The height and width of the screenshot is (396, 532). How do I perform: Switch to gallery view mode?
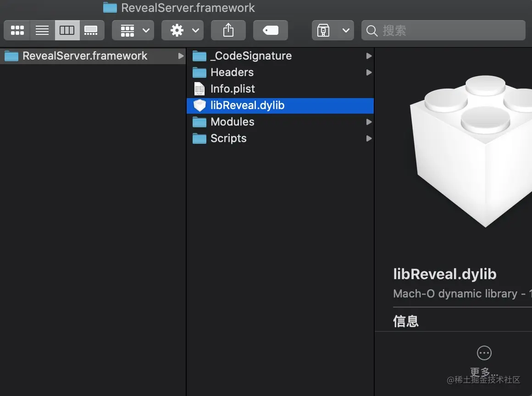(91, 31)
